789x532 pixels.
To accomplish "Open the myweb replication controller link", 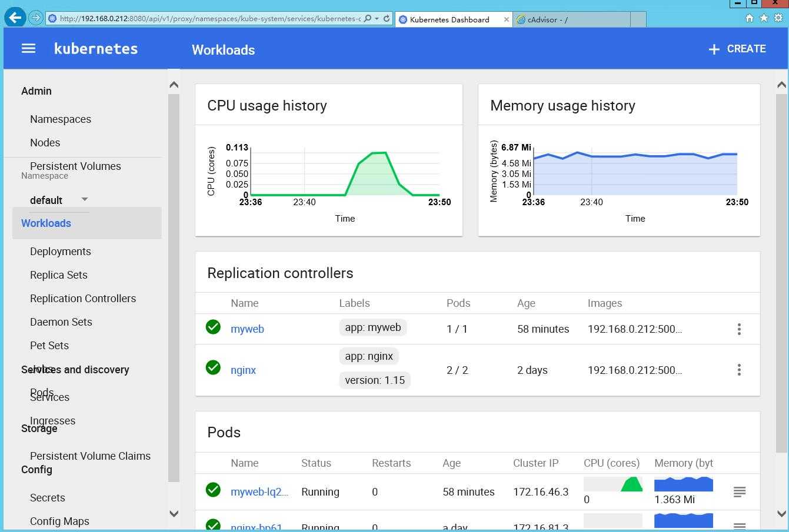I will tap(247, 329).
